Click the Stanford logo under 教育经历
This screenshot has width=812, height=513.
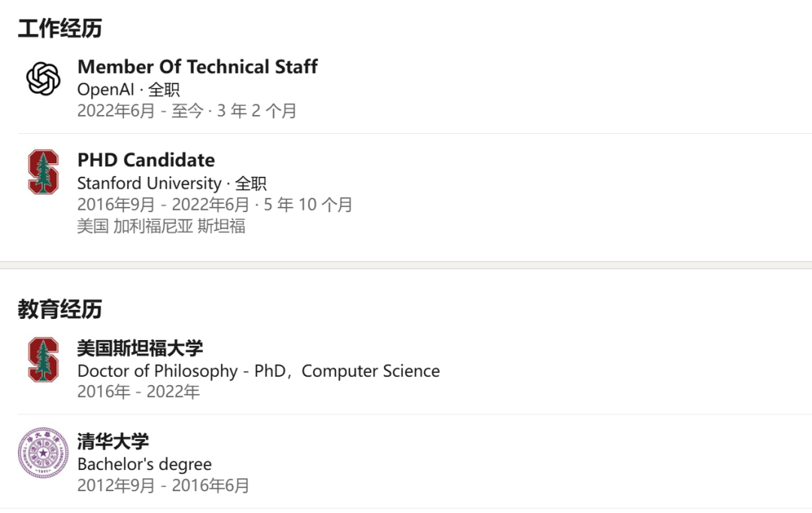click(x=44, y=360)
